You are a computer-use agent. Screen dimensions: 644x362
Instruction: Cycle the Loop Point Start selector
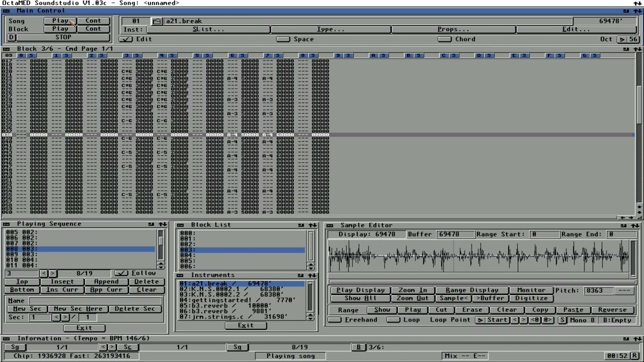(492, 320)
